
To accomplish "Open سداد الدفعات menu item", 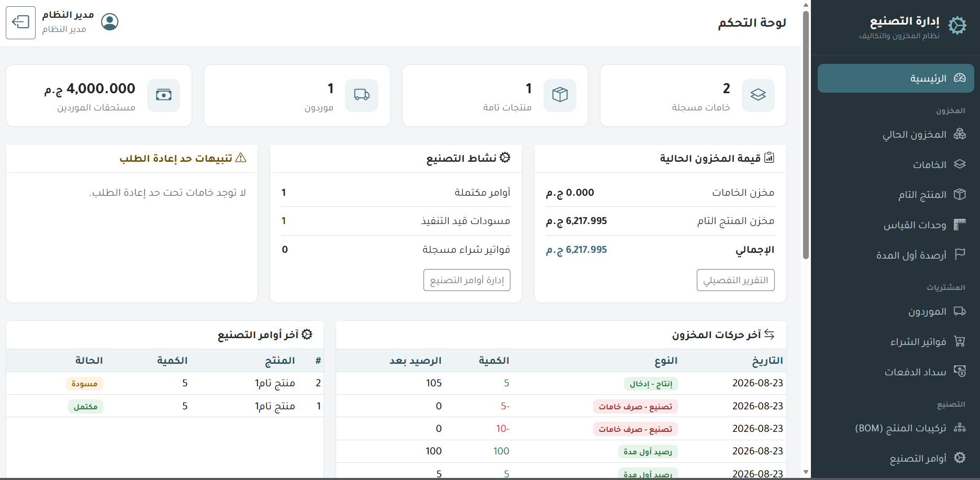I will click(896, 371).
